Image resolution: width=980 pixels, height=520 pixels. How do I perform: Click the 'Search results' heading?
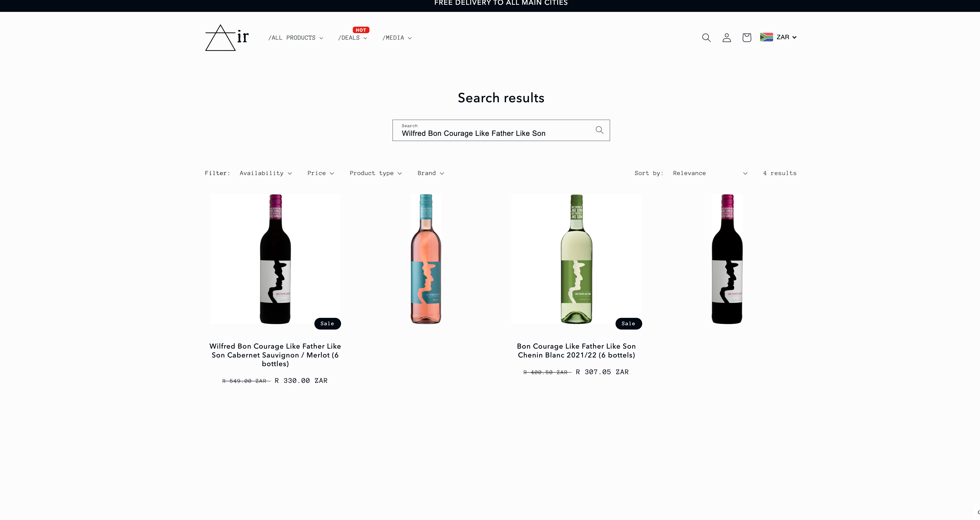tap(501, 98)
